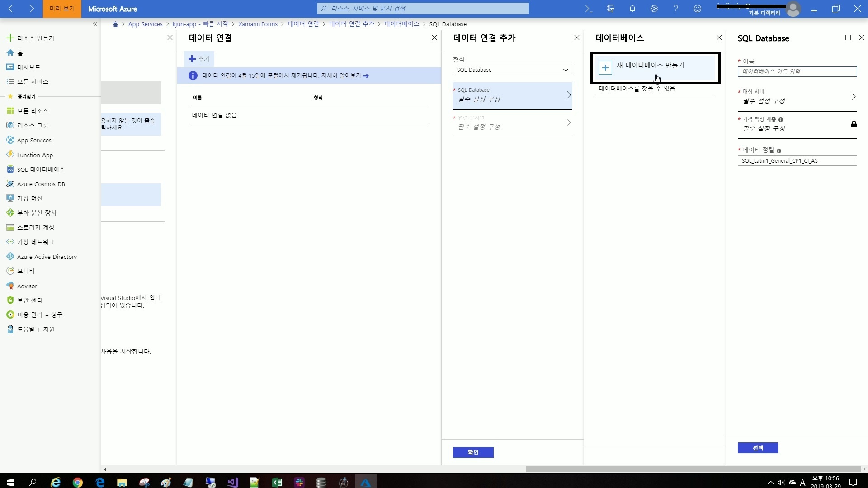Viewport: 868px width, 488px height.
Task: Click Xamarin.Forms breadcrumb item
Action: pos(258,24)
